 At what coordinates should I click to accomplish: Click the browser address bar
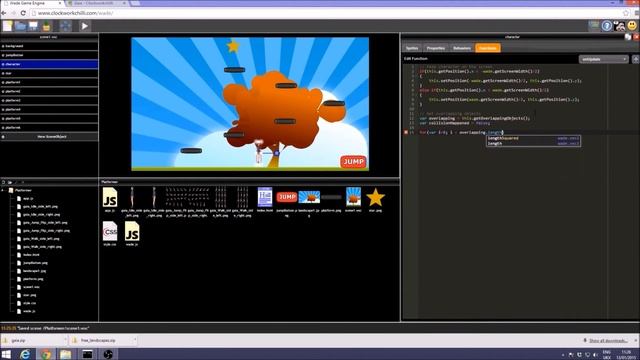pos(327,13)
